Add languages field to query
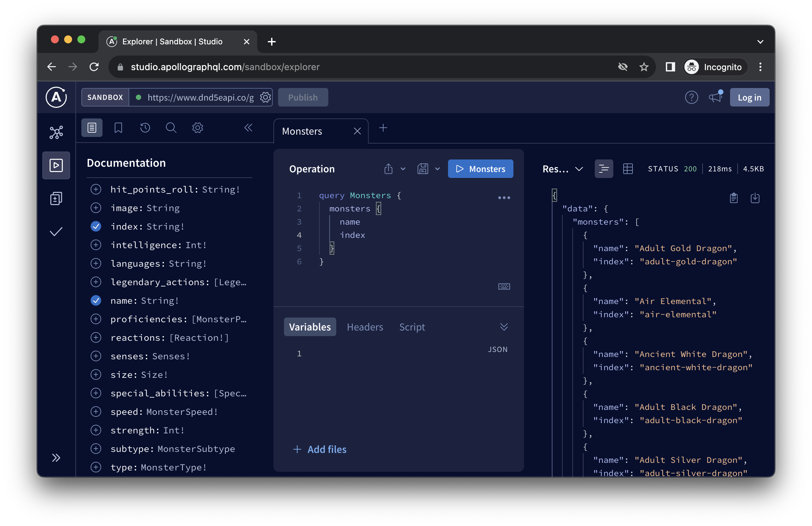Viewport: 812px width, 526px height. [x=96, y=264]
